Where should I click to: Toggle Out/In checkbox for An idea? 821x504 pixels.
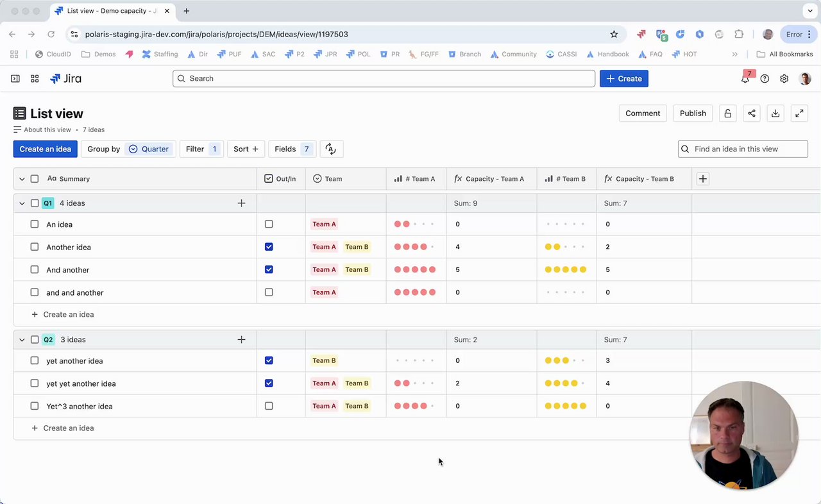(269, 224)
